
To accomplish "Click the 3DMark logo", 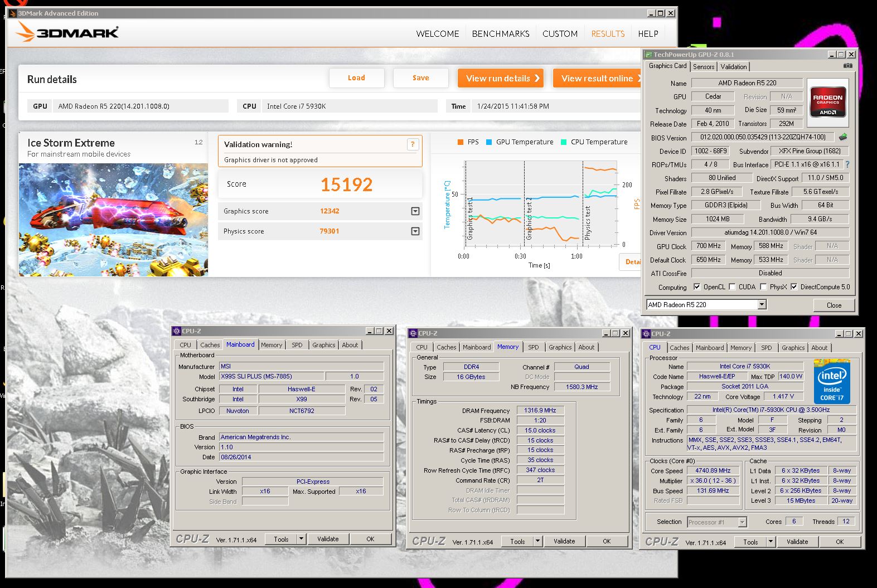I will click(x=67, y=32).
